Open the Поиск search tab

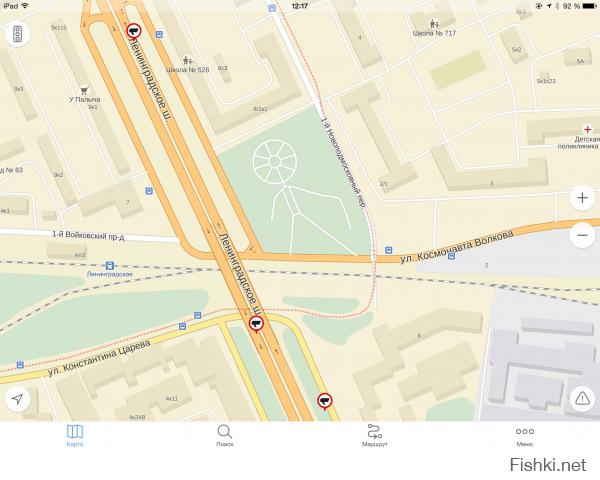pyautogui.click(x=225, y=436)
